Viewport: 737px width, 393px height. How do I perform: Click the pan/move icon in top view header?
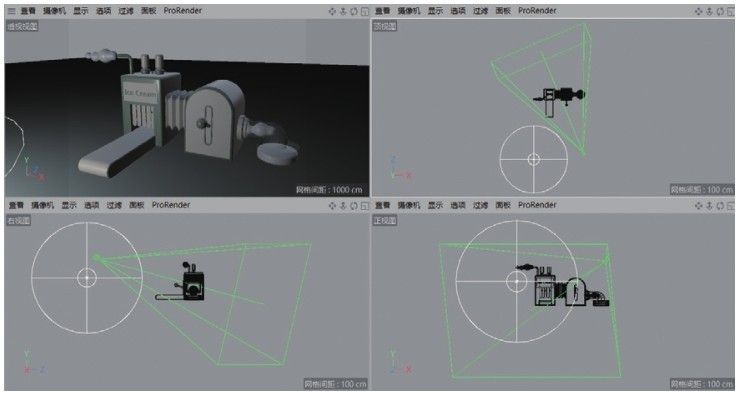698,11
